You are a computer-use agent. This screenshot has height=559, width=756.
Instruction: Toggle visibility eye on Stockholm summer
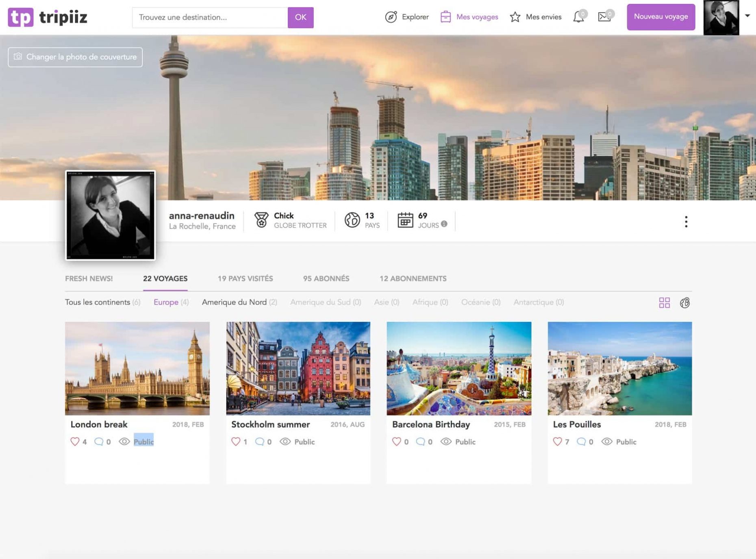pyautogui.click(x=285, y=442)
